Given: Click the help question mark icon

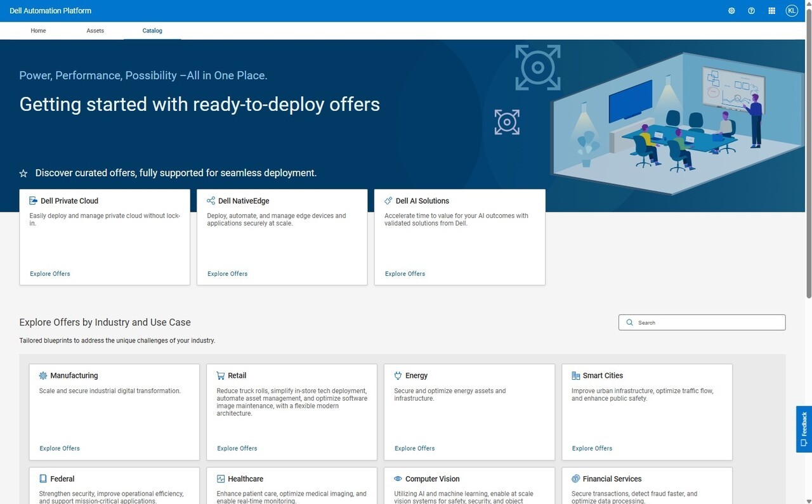Looking at the screenshot, I should tap(751, 11).
